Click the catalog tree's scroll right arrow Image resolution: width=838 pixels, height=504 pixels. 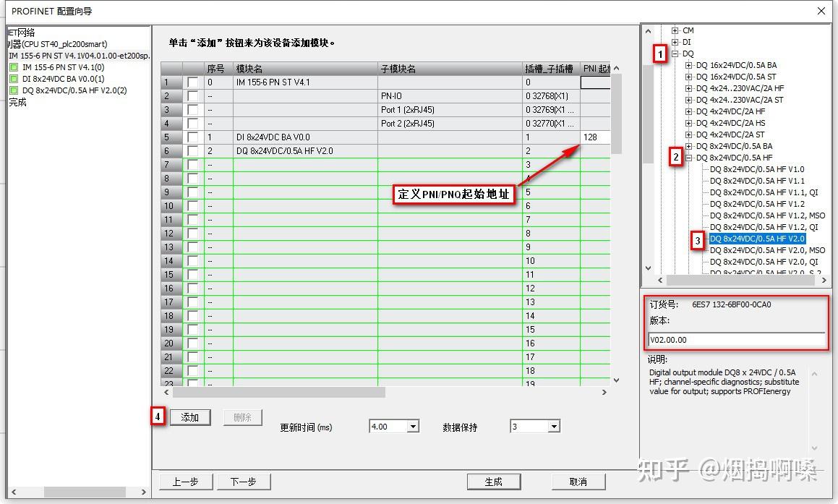coord(824,280)
